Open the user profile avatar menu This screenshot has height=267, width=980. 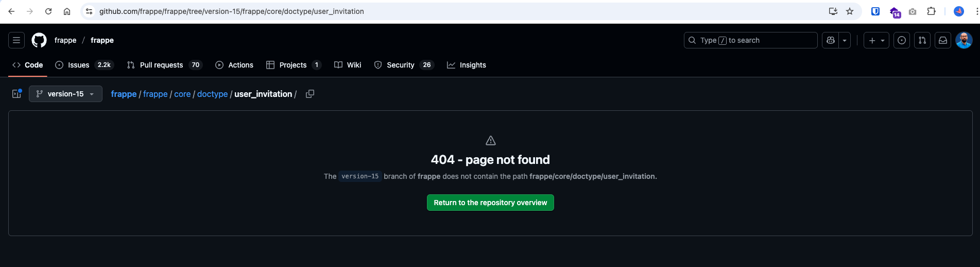tap(964, 40)
